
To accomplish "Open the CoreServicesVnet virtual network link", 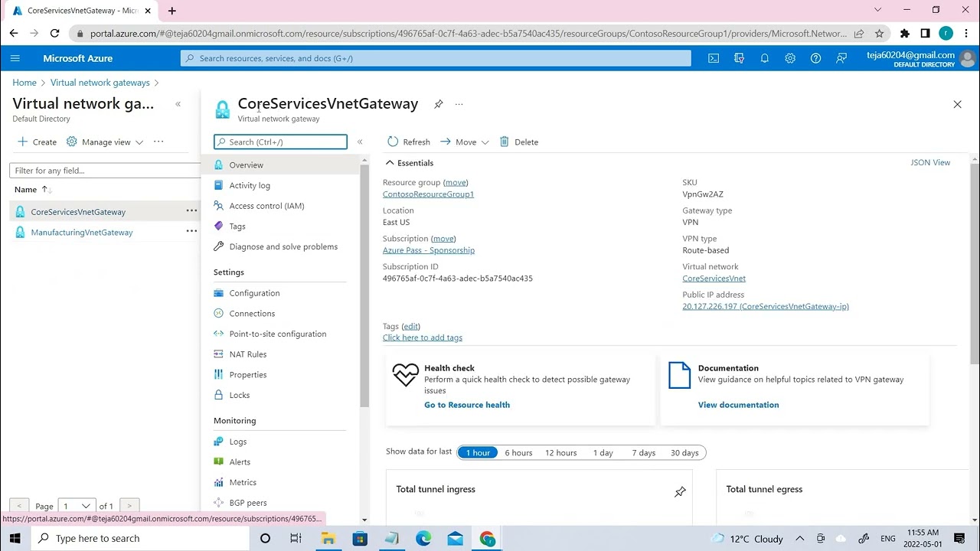I will click(714, 279).
